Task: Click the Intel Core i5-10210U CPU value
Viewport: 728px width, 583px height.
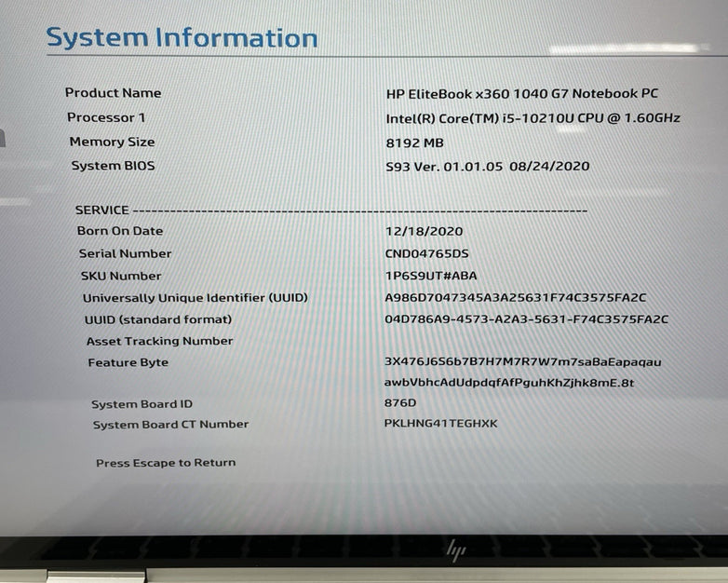Action: [x=533, y=118]
